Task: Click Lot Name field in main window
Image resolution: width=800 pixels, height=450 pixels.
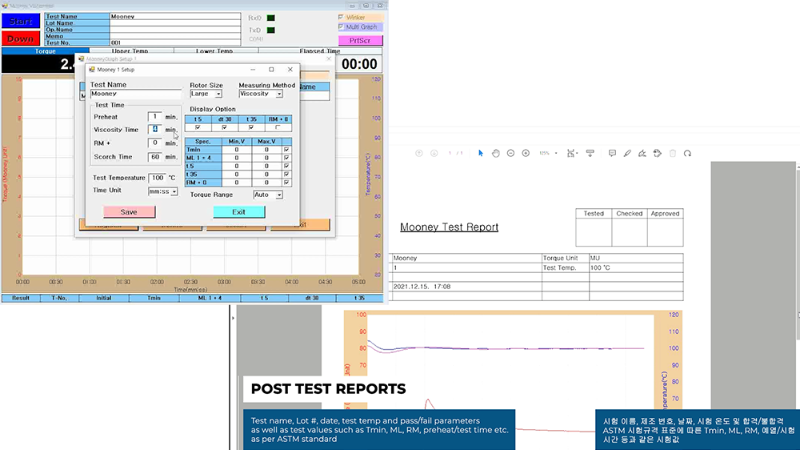Action: point(175,23)
